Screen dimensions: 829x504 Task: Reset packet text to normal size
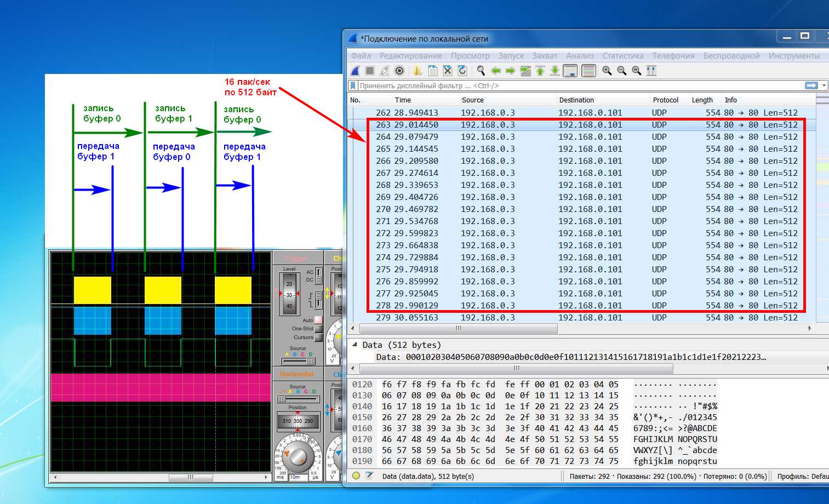pos(636,71)
